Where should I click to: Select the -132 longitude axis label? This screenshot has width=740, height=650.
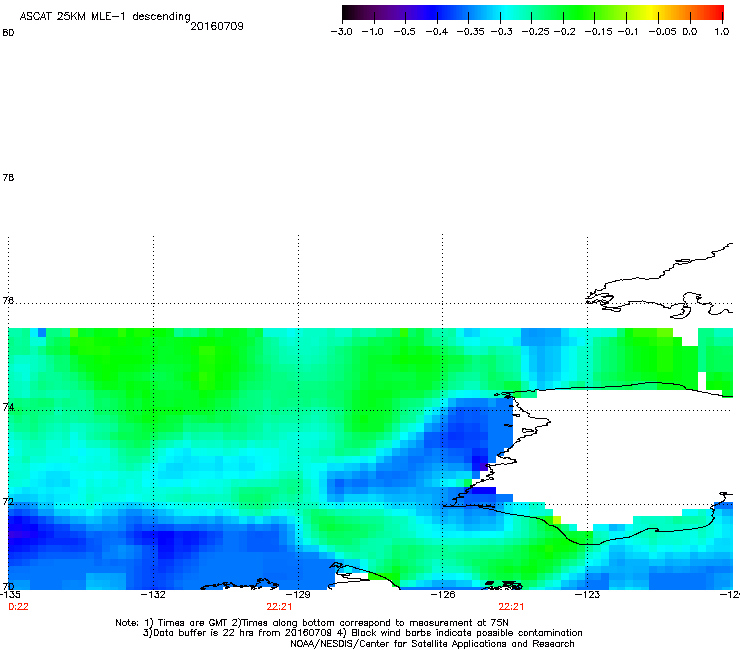(x=153, y=594)
